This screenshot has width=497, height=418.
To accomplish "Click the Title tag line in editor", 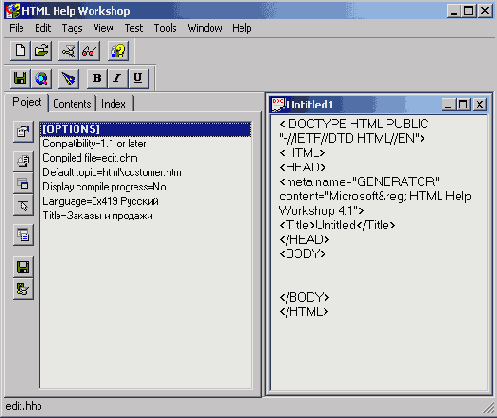I will (337, 225).
